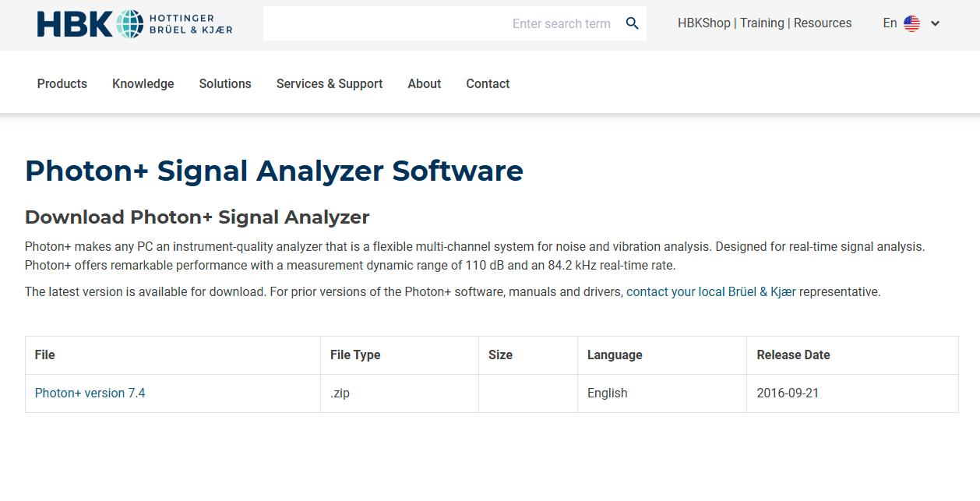980x501 pixels.
Task: Open the Services & Support menu
Action: point(329,83)
